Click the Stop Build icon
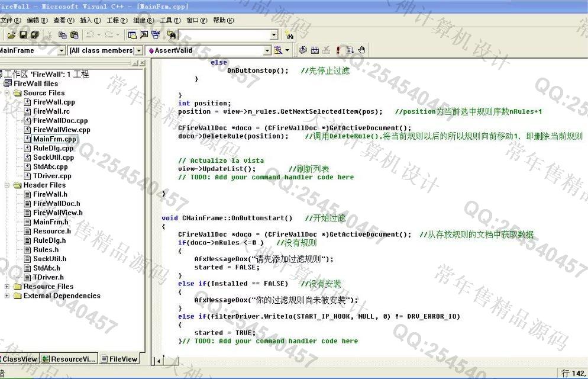This screenshot has height=379, width=588. tap(327, 50)
